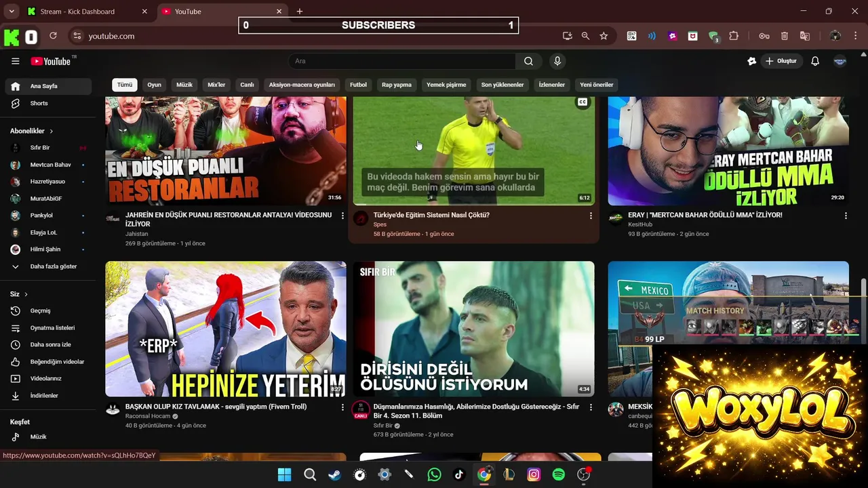Select the Oyun filter chip
This screenshot has height=488, width=868.
155,85
